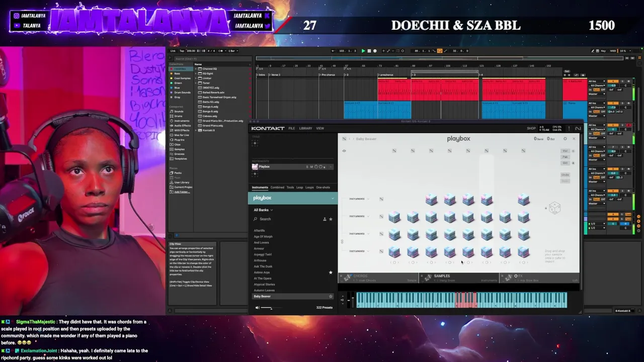Screen dimensions: 644x362
Task: Solo the Playbox instrument
Action: tap(307, 166)
